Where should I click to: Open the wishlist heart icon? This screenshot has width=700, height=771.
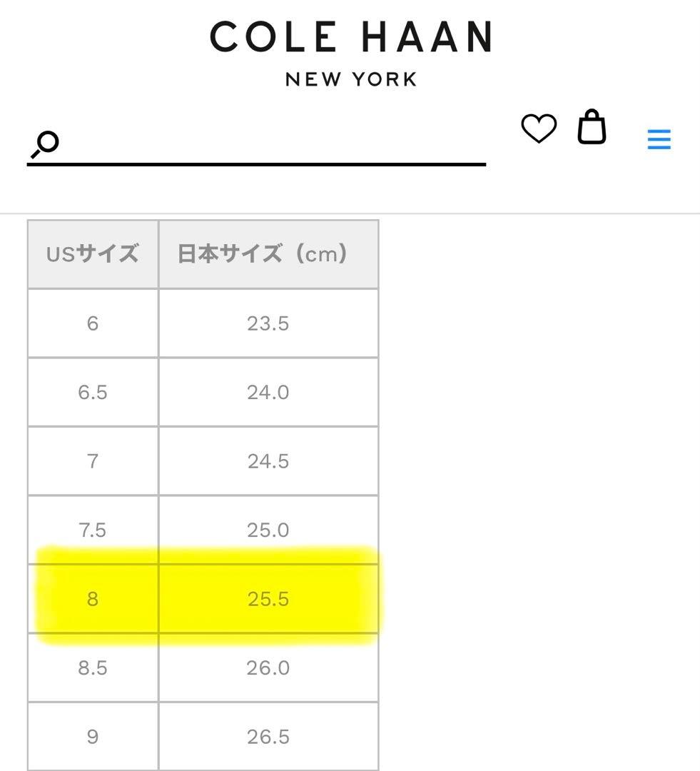pos(540,129)
